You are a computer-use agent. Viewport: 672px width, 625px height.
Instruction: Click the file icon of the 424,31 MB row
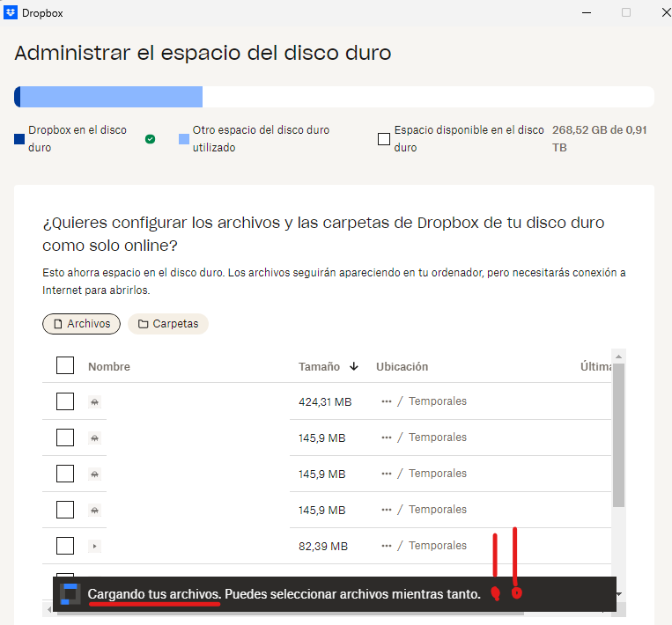click(x=95, y=401)
